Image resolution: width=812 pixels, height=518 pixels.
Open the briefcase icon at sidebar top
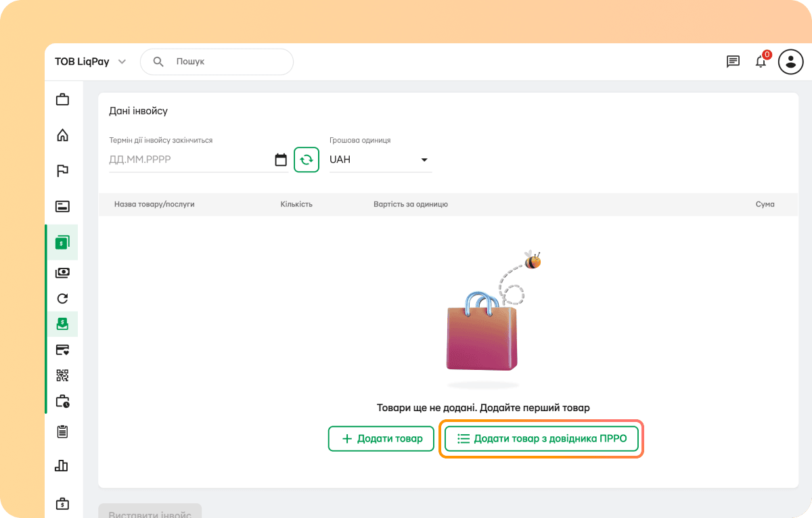point(62,99)
